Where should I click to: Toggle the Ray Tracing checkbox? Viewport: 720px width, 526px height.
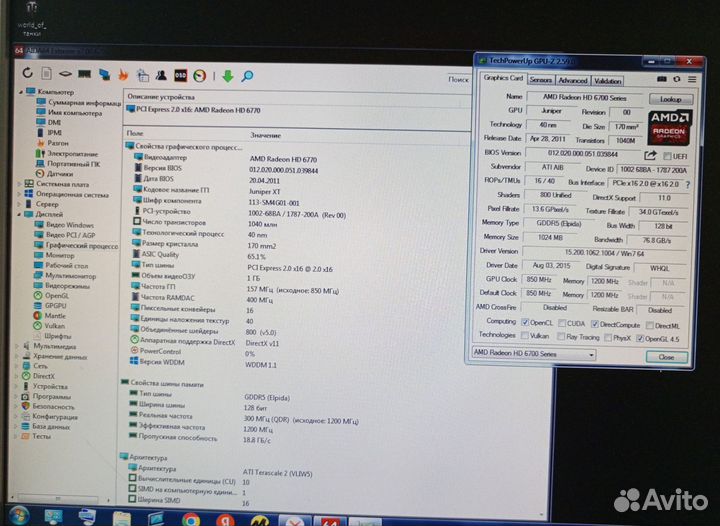[x=561, y=336]
